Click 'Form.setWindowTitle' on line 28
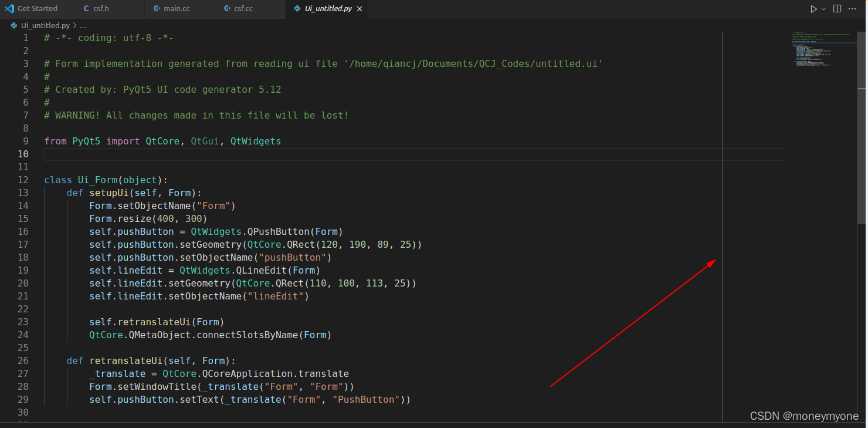This screenshot has width=868, height=428. click(143, 387)
